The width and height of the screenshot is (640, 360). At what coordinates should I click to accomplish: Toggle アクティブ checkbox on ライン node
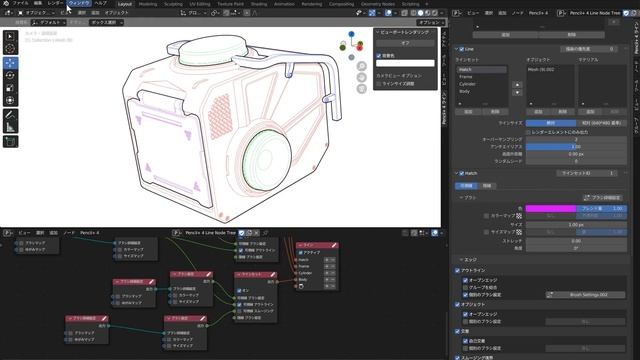coord(301,253)
